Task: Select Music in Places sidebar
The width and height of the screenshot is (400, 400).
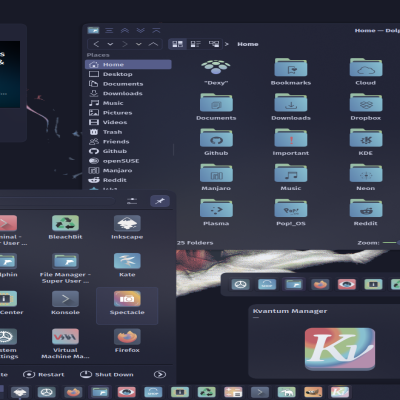Action: pos(128,103)
